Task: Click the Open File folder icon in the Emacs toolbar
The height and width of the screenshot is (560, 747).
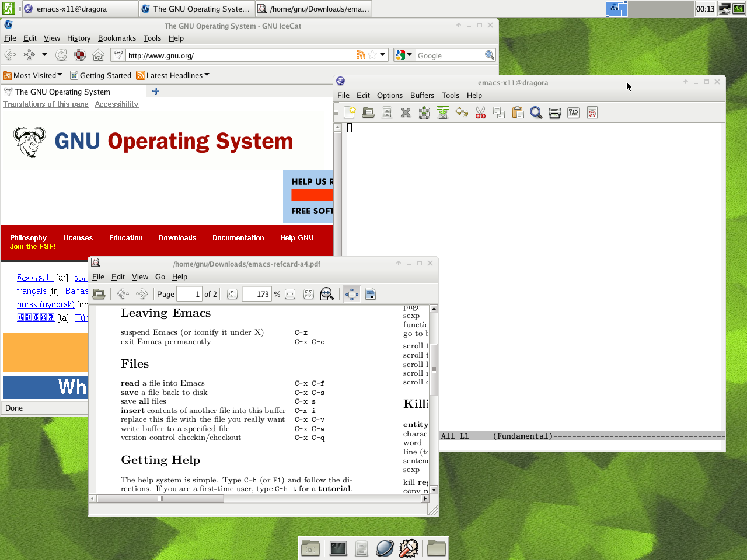Action: 368,113
